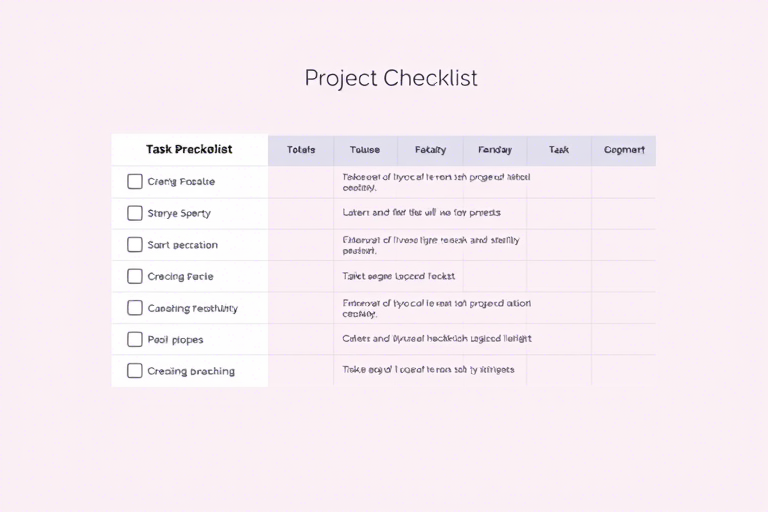Enable the Creaing braching checkbox

135,370
